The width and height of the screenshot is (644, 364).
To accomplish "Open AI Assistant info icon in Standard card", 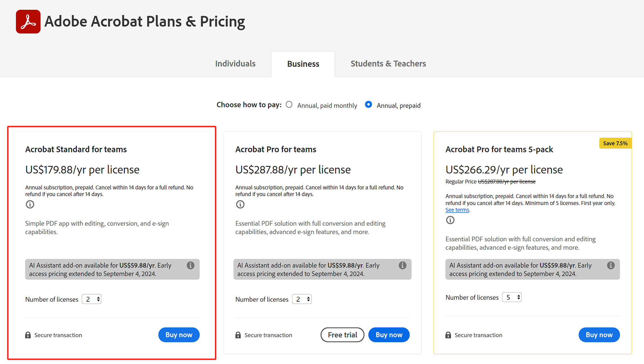I will click(x=190, y=265).
